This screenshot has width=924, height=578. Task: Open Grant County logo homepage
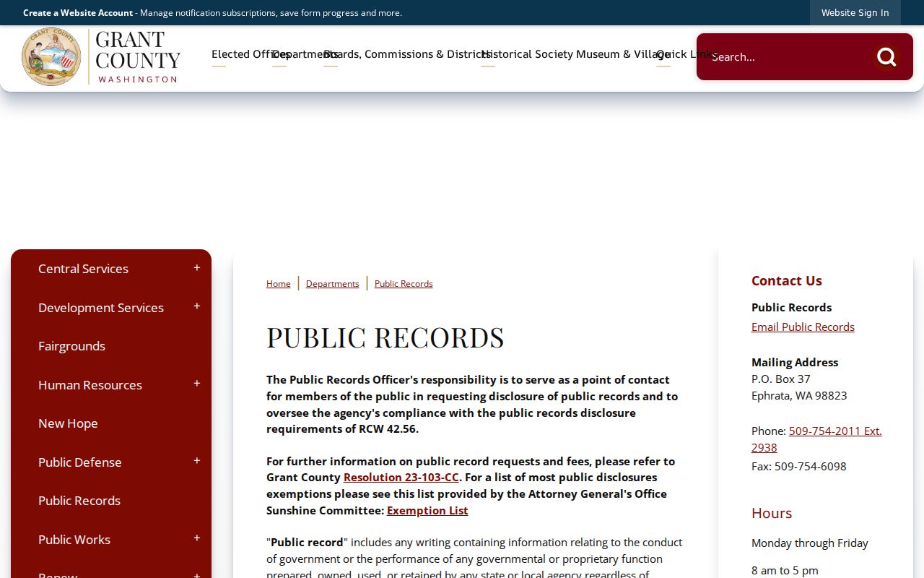pos(101,57)
